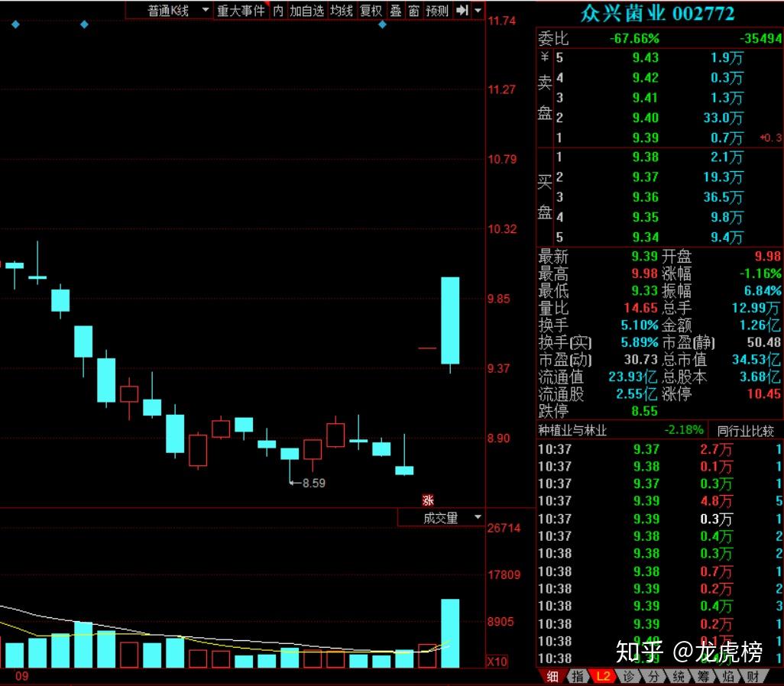
Task: Click the 重大事件 major events button
Action: point(241,10)
